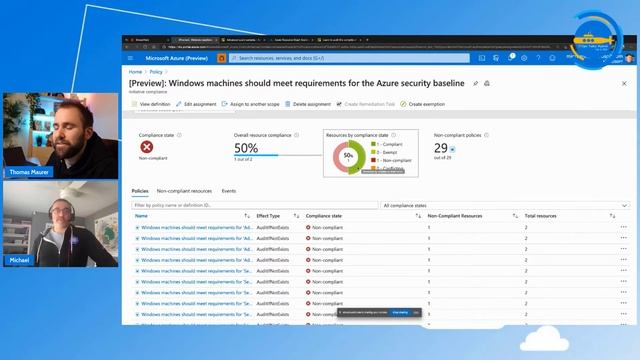
Task: Click the small icon next to 29
Action: pos(452,149)
